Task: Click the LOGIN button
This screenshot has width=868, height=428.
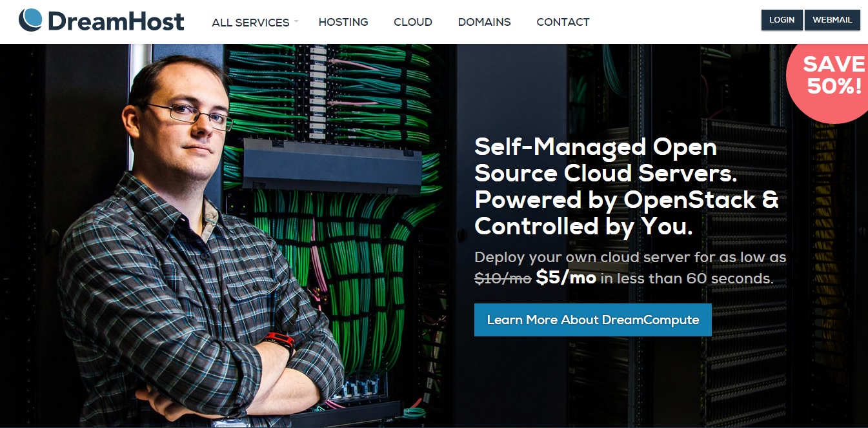Action: 782,19
